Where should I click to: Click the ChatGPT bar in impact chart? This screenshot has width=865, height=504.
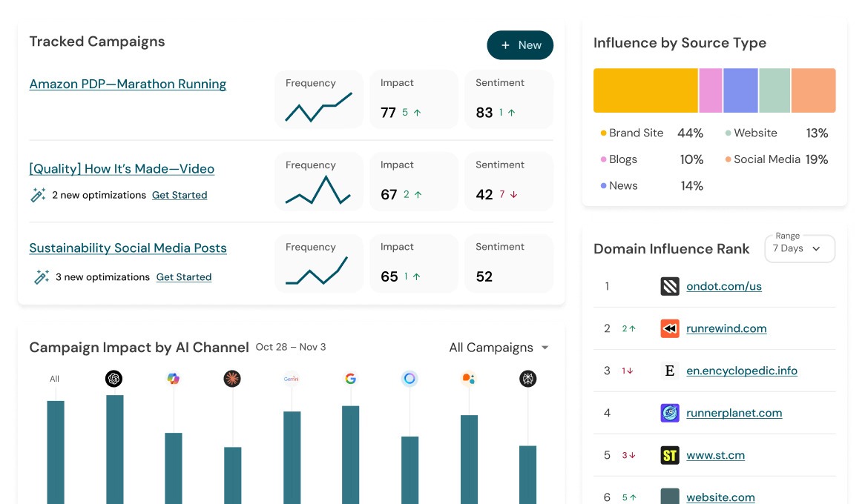(x=115, y=449)
